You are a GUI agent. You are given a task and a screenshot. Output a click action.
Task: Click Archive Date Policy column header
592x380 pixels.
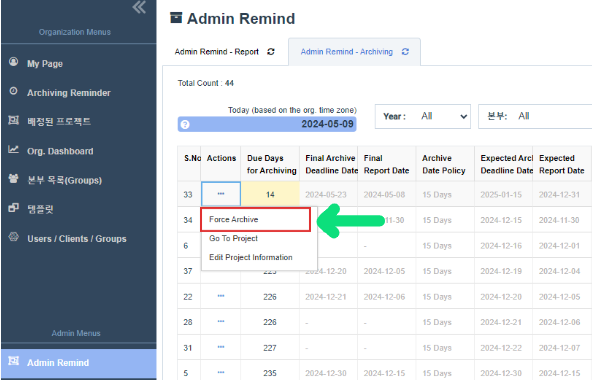pos(445,164)
